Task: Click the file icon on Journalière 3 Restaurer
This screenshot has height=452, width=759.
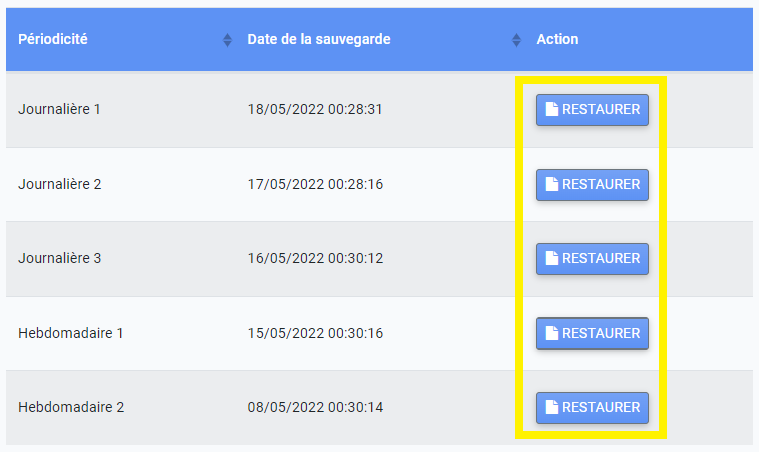Action: [552, 258]
